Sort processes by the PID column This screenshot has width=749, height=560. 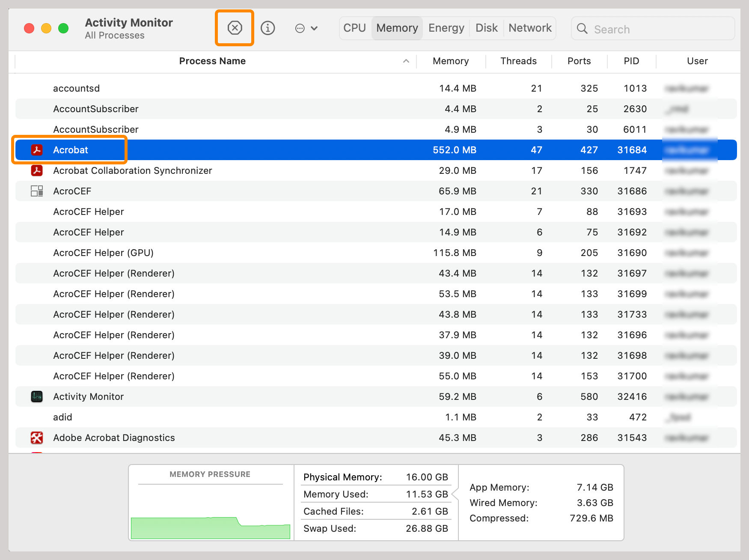click(x=631, y=61)
